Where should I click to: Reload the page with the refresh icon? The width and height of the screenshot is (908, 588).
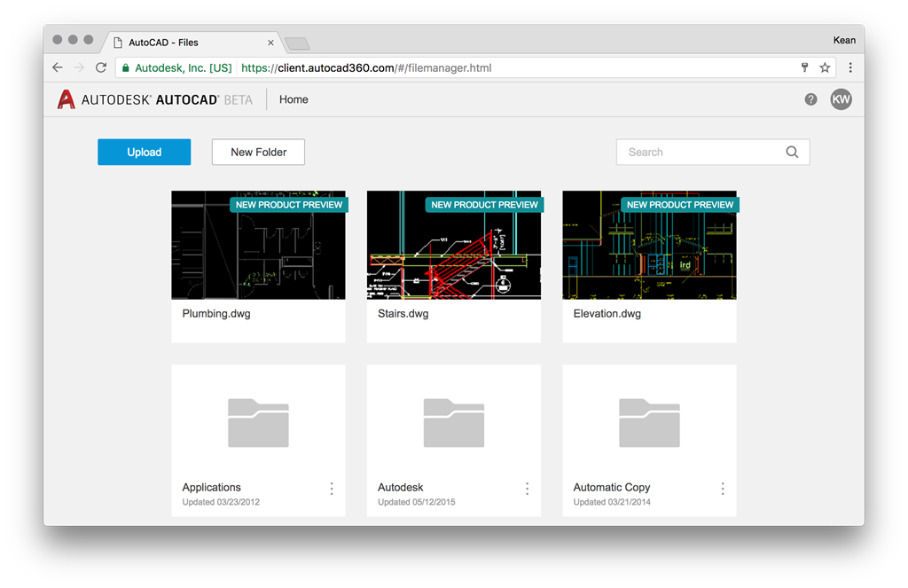[x=101, y=67]
